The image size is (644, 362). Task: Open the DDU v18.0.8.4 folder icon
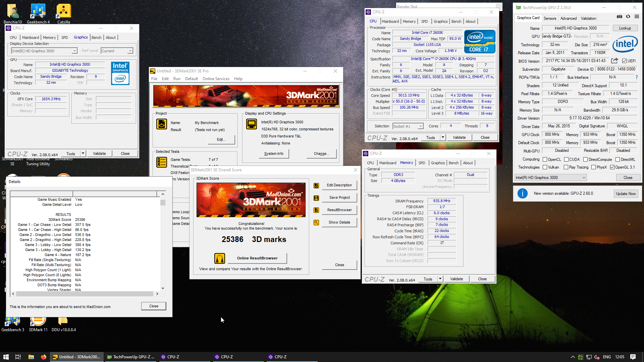pyautogui.click(x=64, y=324)
